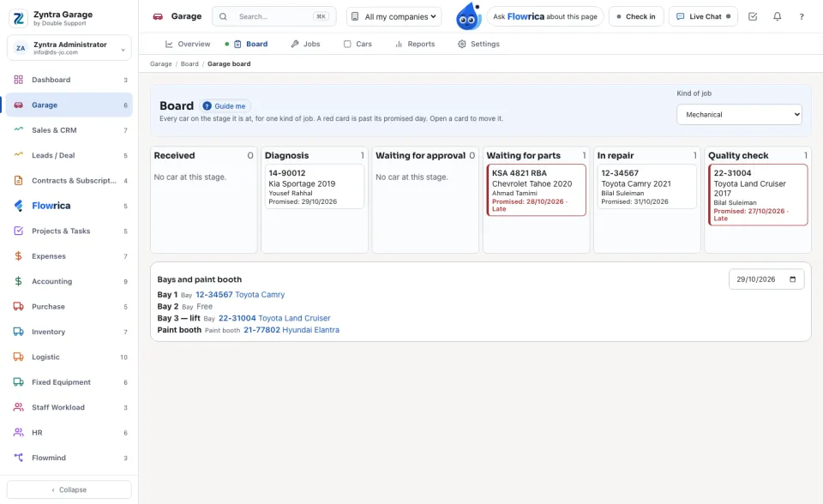This screenshot has width=823, height=504.
Task: Click the help question mark icon
Action: pos(802,17)
